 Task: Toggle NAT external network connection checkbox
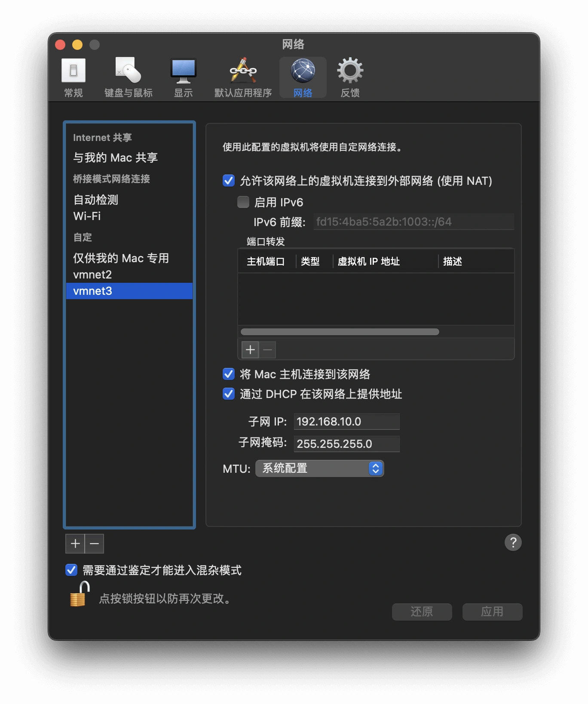tap(229, 181)
